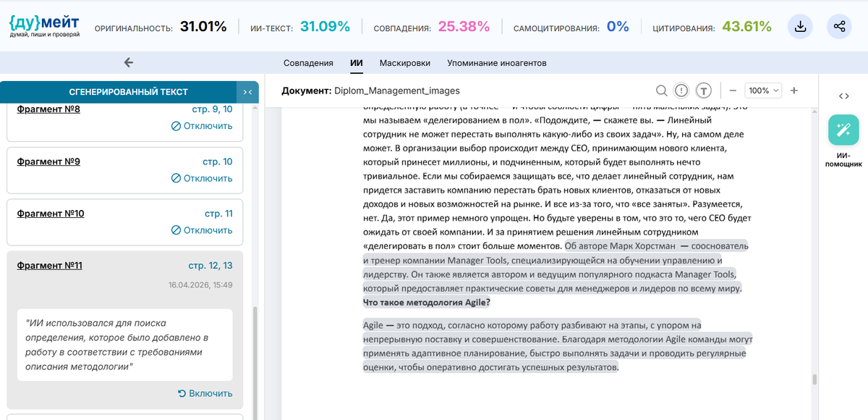The image size is (868, 420).
Task: Click the ЦИТИРОВАНИЯ 43.61% indicator
Action: (x=712, y=28)
